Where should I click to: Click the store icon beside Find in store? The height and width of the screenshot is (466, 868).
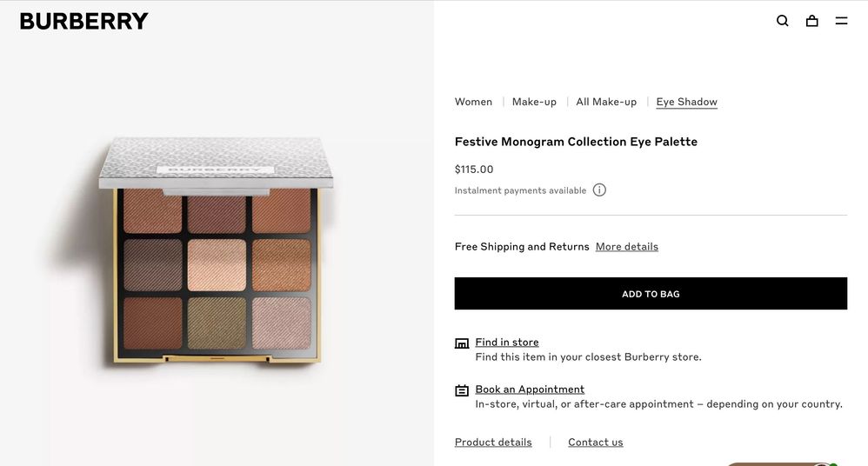coord(462,343)
